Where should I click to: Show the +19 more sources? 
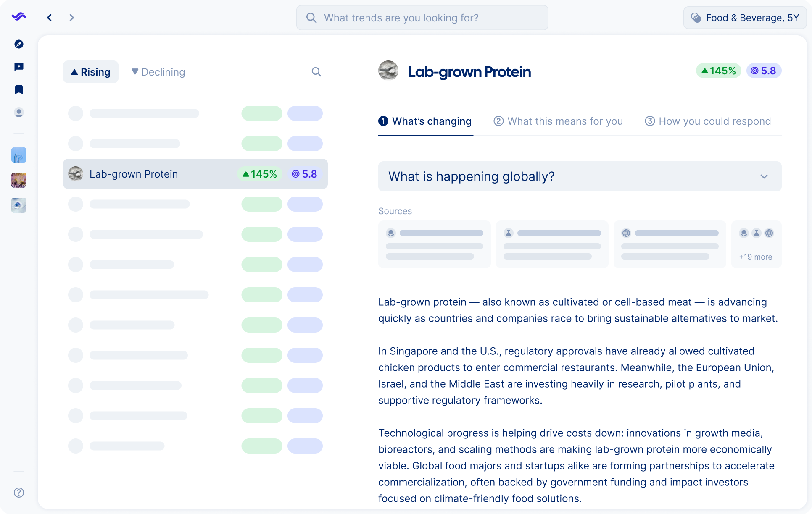[x=756, y=257]
